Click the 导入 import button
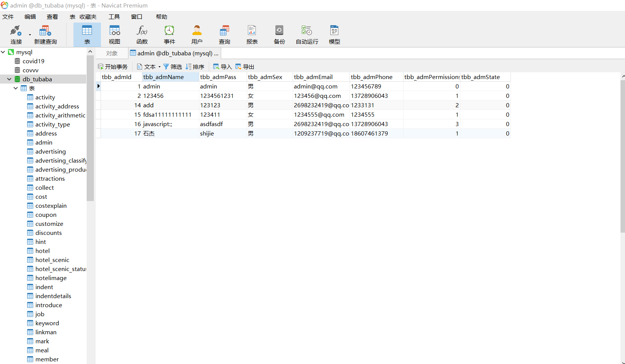 pos(222,67)
